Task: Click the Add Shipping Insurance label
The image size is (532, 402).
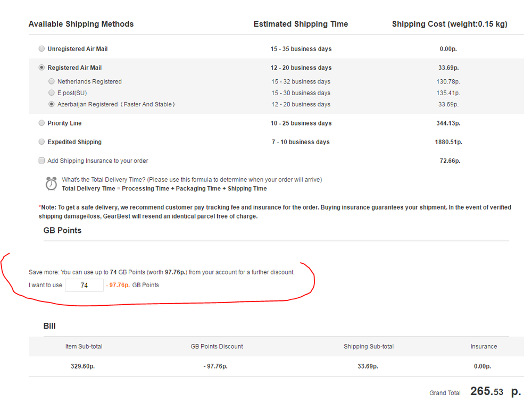Action: (x=98, y=161)
